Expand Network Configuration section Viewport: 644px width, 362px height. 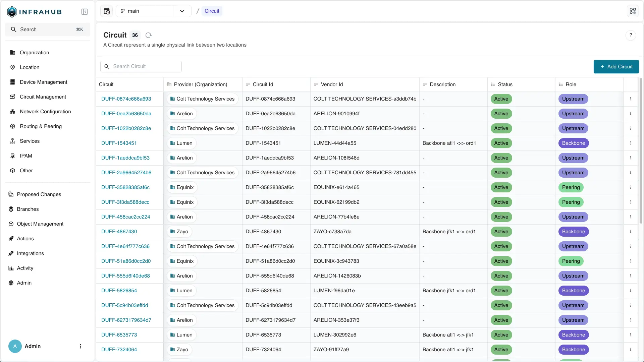tap(48, 112)
